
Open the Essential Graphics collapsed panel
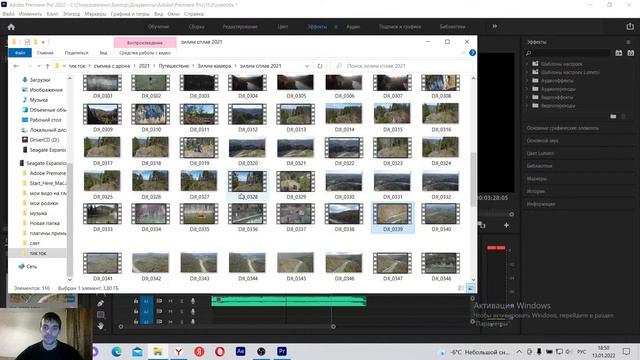pos(563,128)
